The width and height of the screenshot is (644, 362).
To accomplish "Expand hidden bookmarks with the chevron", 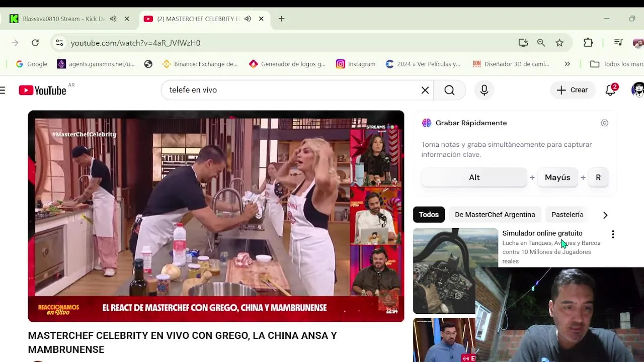I will click(x=567, y=64).
